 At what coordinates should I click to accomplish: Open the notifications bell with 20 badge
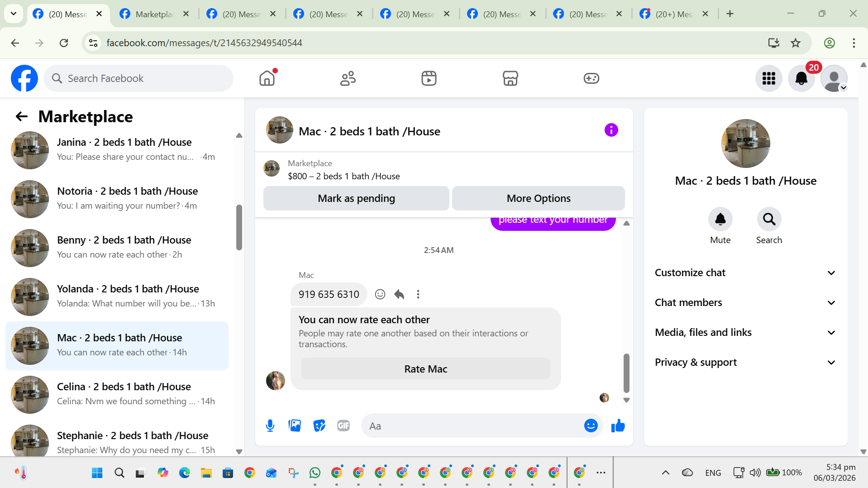[x=801, y=78]
